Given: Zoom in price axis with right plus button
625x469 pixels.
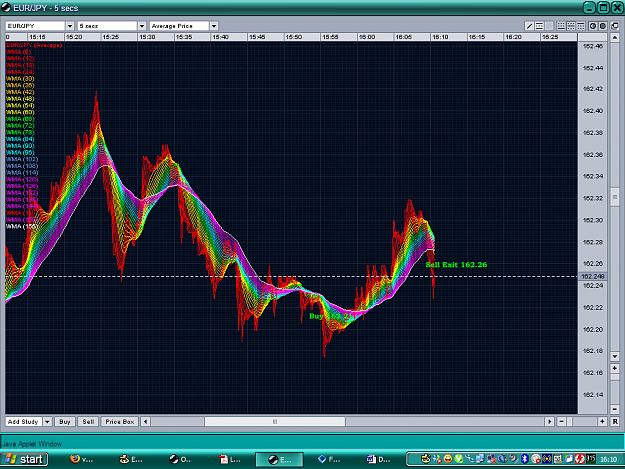Looking at the screenshot, I should click(x=615, y=368).
